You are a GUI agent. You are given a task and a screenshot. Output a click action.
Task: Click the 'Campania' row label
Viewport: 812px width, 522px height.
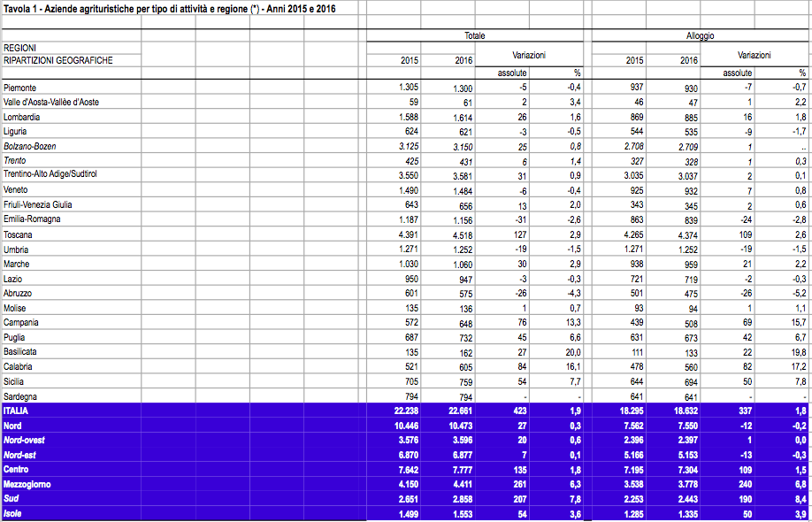pyautogui.click(x=20, y=322)
